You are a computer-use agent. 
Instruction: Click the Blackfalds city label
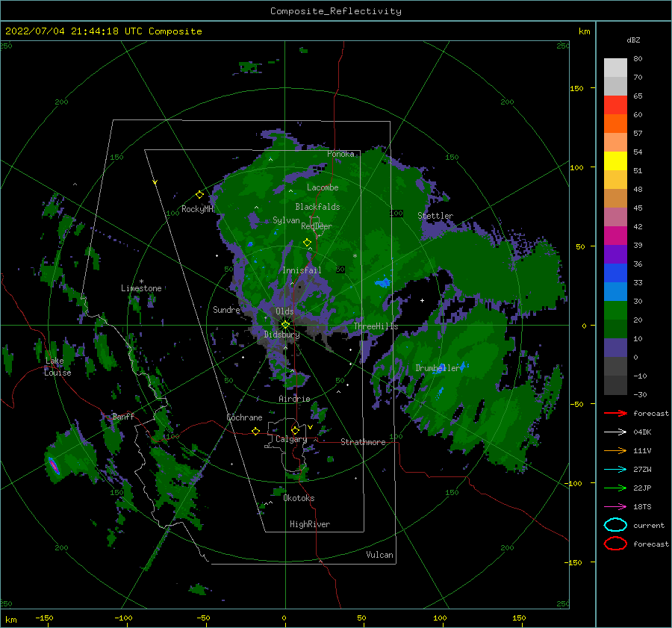pos(317,207)
